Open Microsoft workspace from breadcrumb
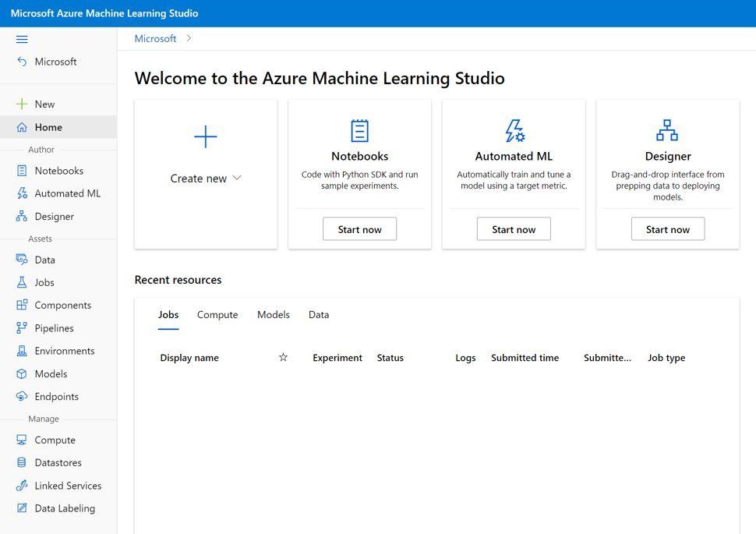 155,37
